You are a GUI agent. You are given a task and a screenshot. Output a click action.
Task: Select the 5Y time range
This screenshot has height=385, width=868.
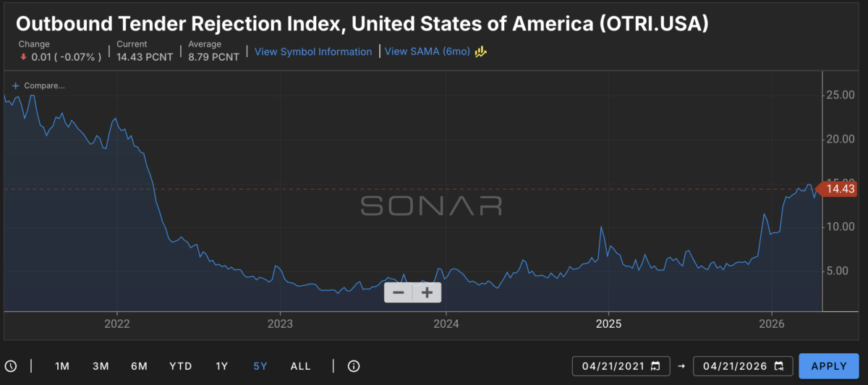point(260,366)
